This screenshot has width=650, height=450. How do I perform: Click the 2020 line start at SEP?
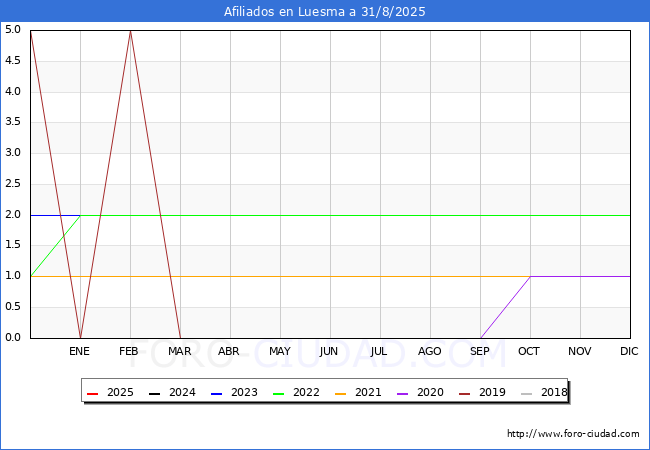point(480,338)
